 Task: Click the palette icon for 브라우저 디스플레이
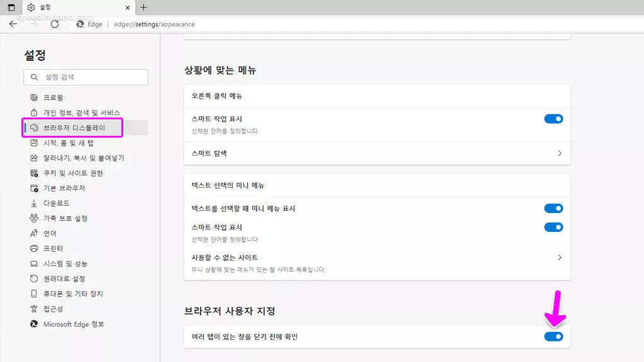click(34, 128)
